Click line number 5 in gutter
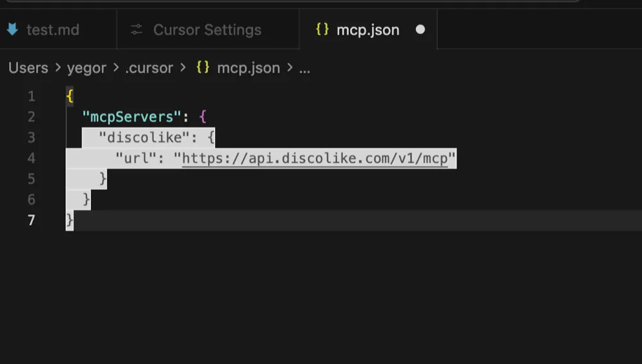 [32, 179]
